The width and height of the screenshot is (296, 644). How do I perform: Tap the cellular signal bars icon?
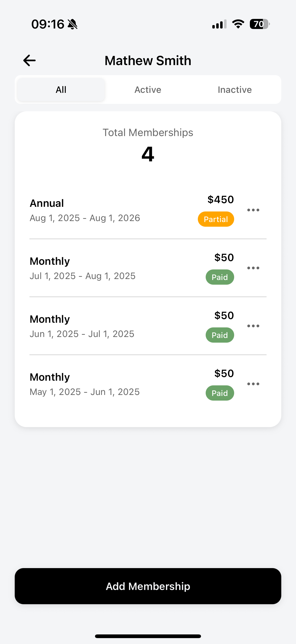point(219,24)
